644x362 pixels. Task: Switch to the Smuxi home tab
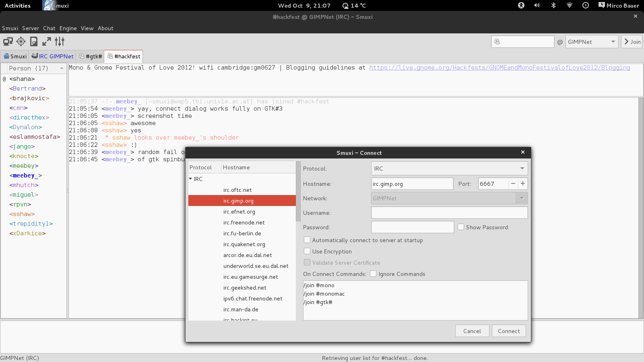point(15,56)
